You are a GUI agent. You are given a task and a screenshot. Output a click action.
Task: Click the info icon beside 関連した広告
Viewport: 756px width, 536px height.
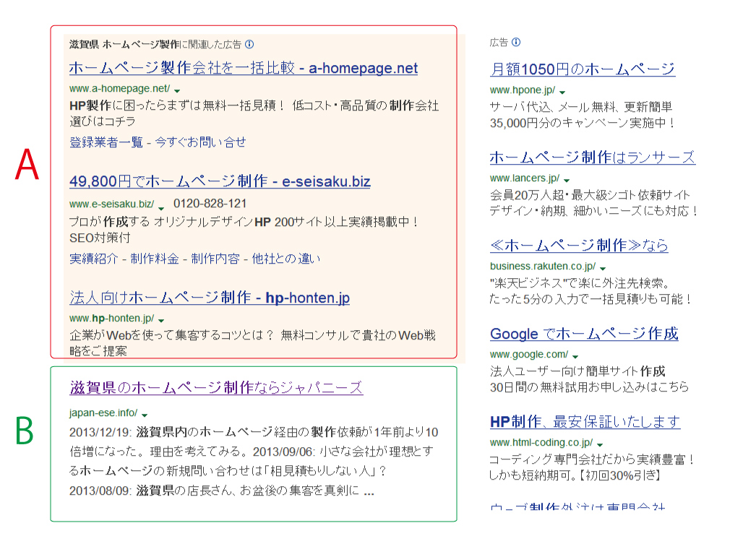pos(249,44)
